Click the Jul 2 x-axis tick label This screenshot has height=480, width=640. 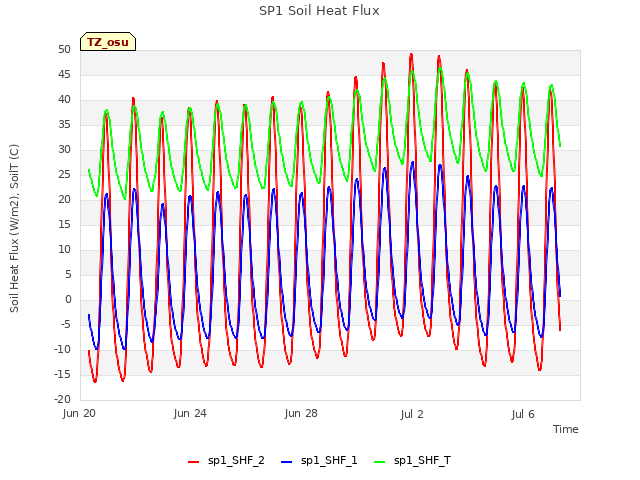(412, 414)
